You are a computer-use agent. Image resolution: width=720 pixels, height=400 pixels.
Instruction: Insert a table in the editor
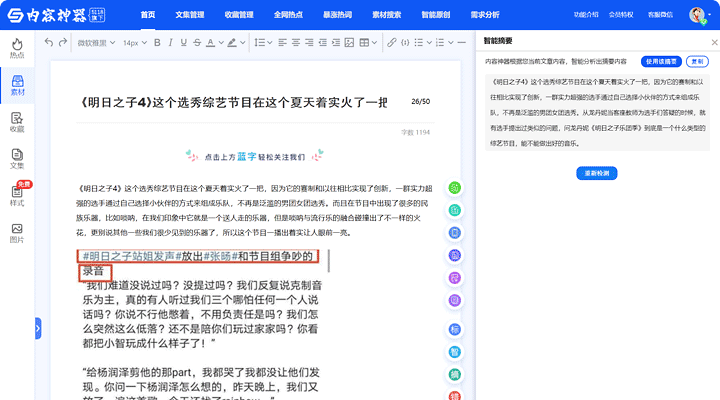tap(364, 43)
